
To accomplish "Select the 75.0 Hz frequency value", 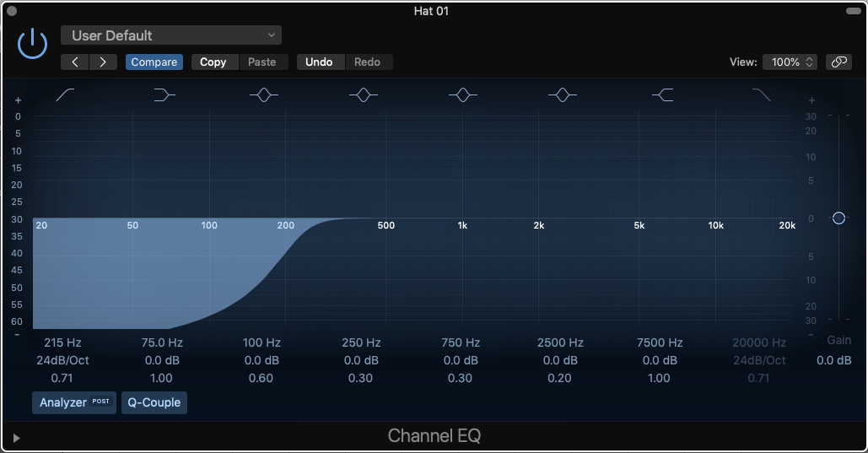I will pyautogui.click(x=162, y=342).
